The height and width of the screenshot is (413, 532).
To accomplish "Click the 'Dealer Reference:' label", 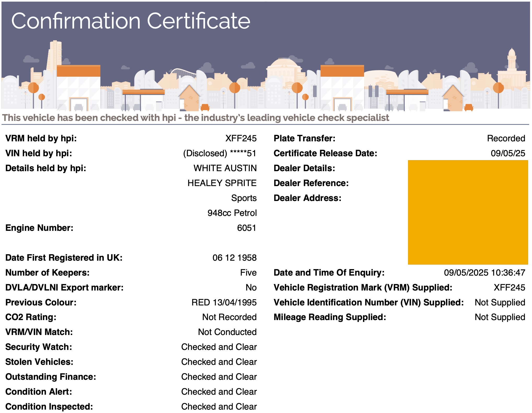I will (x=311, y=183).
